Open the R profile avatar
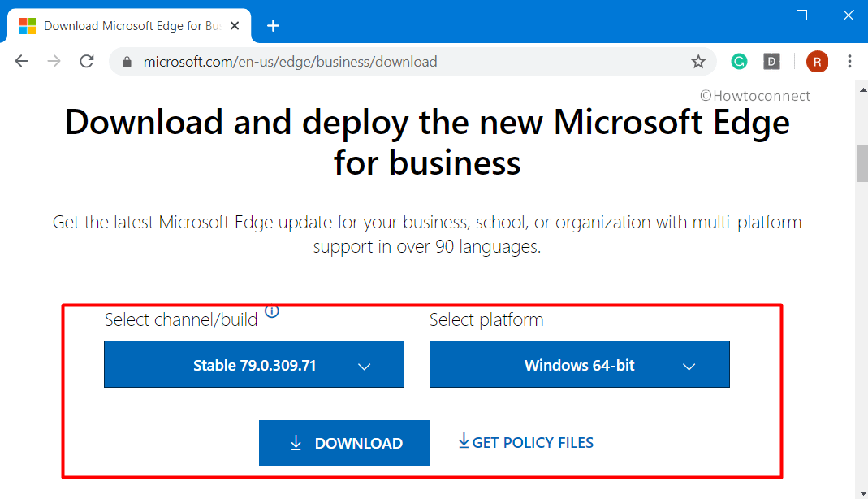This screenshot has width=868, height=499. click(x=817, y=62)
